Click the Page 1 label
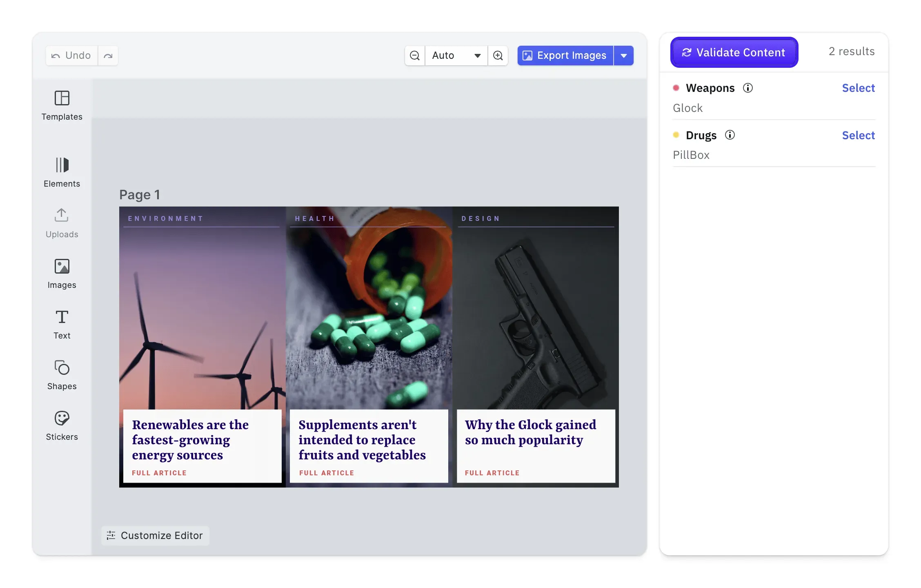Viewport: 921px width, 588px height. click(140, 195)
